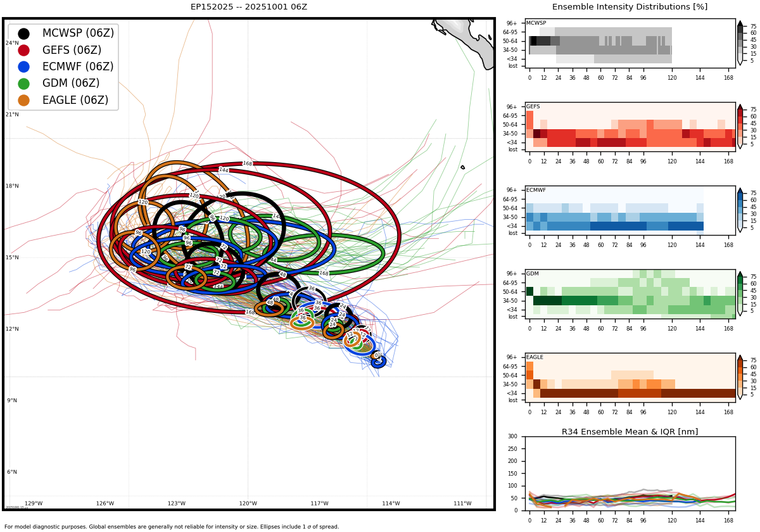Select the 'MCWSP (06Z)' legend label
The width and height of the screenshot is (760, 532).
(78, 34)
